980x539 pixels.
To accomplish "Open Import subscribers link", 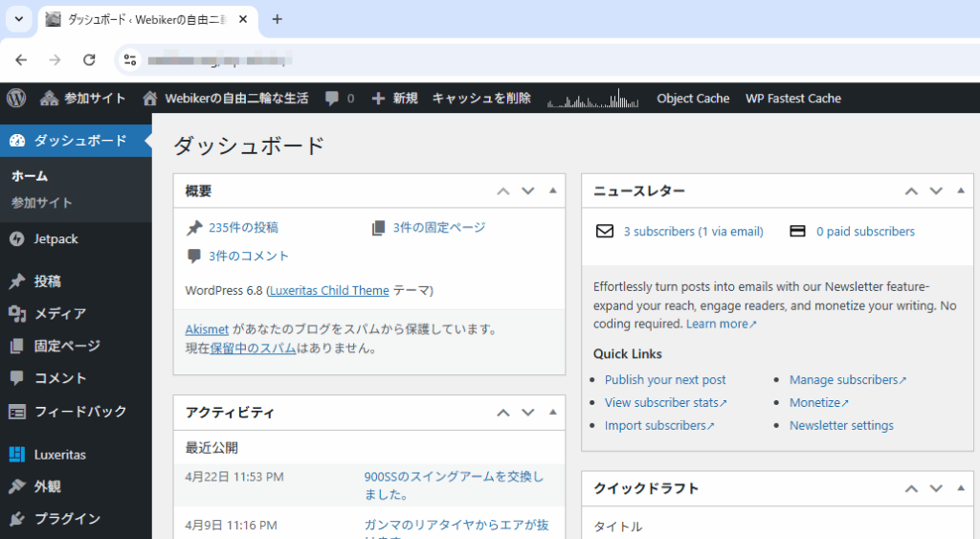I will (659, 426).
